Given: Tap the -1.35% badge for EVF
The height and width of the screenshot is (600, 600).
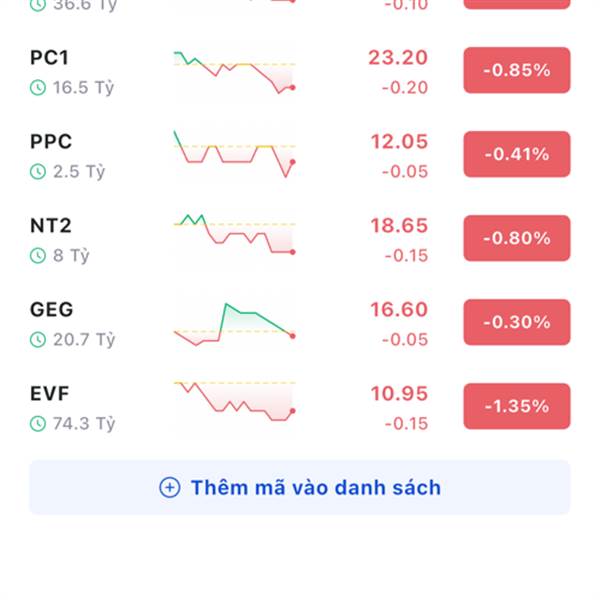Looking at the screenshot, I should click(x=517, y=406).
